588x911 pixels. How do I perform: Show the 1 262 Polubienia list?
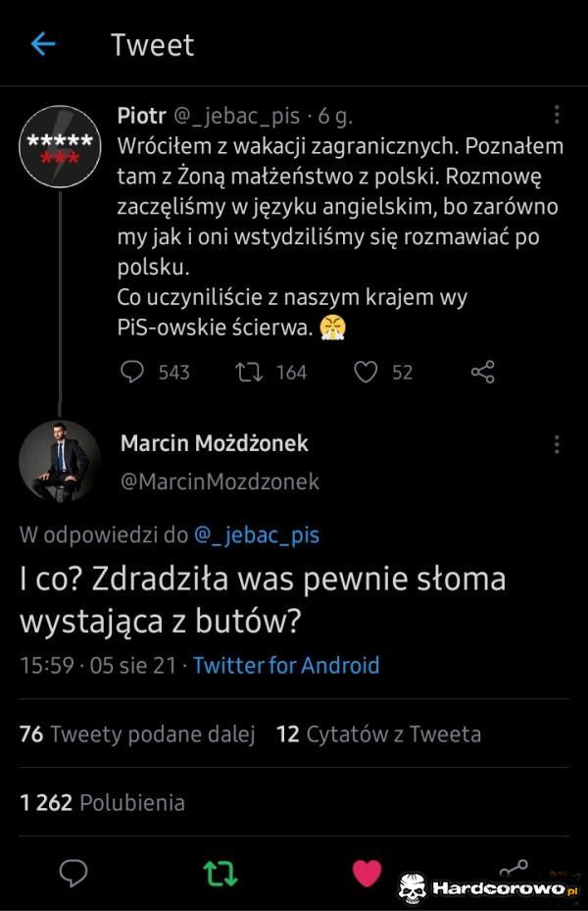click(102, 802)
